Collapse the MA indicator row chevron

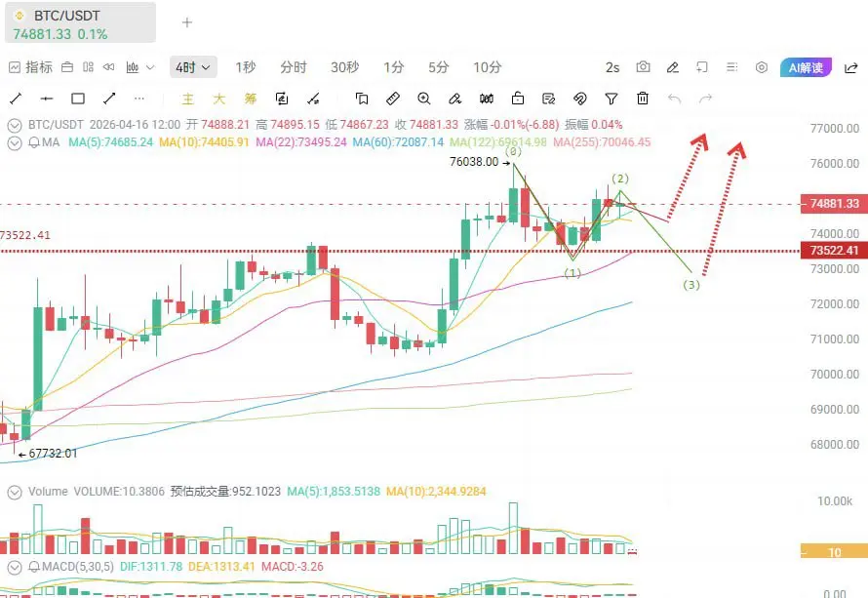pyautogui.click(x=15, y=142)
